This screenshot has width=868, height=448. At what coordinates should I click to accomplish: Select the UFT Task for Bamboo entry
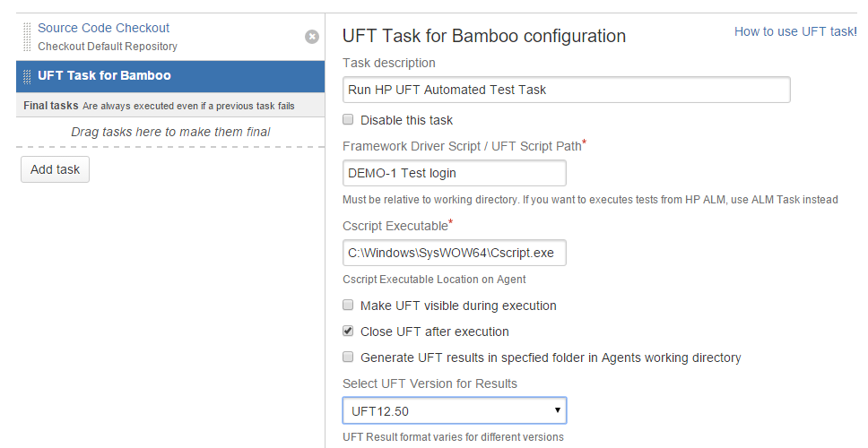pyautogui.click(x=104, y=76)
